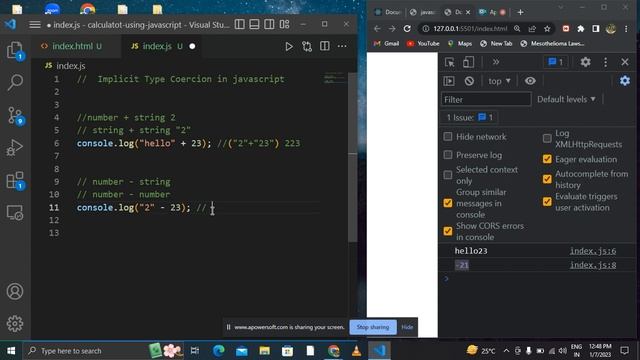640x360 pixels.
Task: Open the Run and Debug view
Action: (x=15, y=147)
